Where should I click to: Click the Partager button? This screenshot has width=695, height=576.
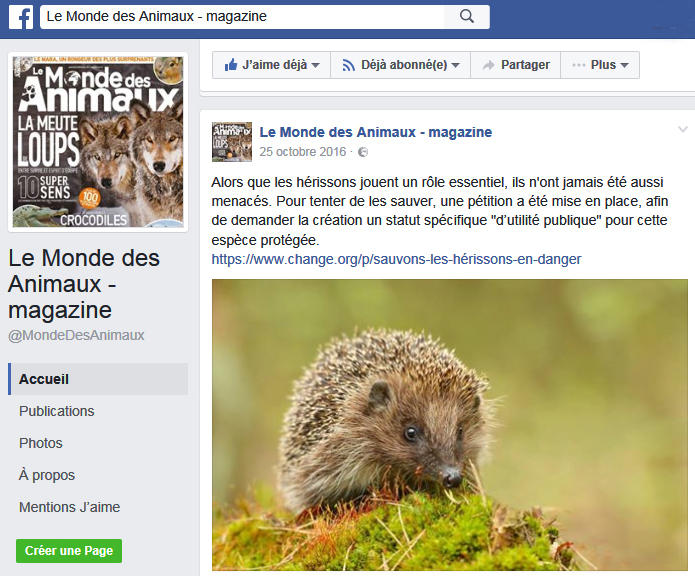(516, 65)
